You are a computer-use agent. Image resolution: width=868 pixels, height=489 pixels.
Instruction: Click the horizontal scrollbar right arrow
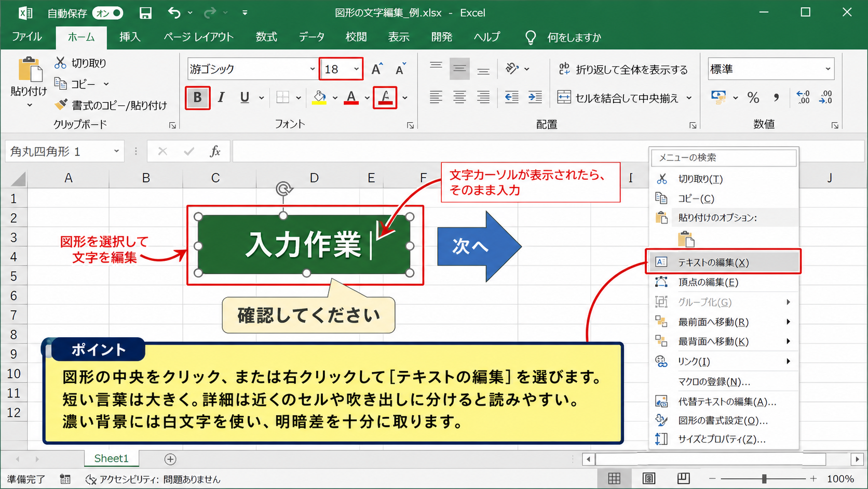click(x=857, y=459)
